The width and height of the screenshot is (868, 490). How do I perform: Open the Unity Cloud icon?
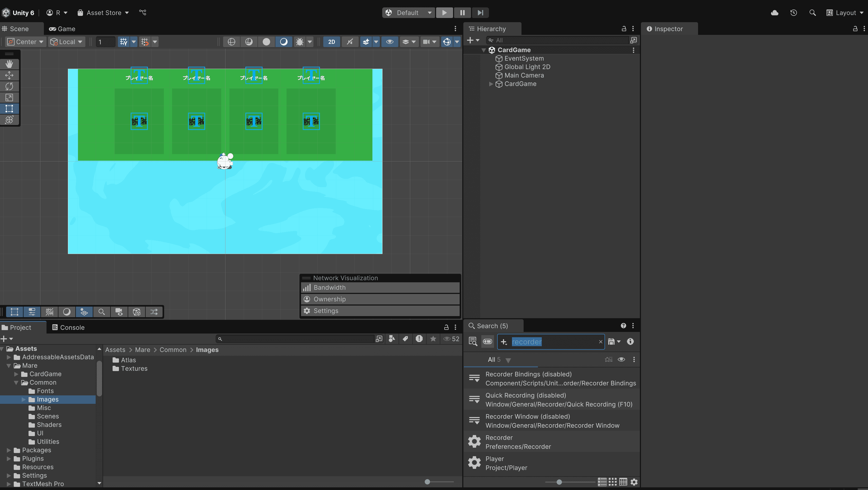[774, 13]
